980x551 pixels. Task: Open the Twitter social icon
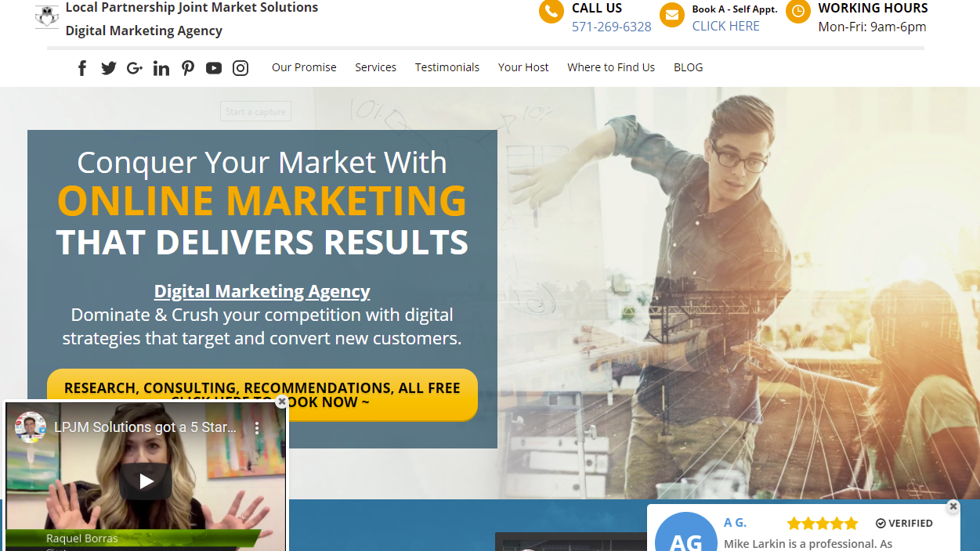click(109, 68)
